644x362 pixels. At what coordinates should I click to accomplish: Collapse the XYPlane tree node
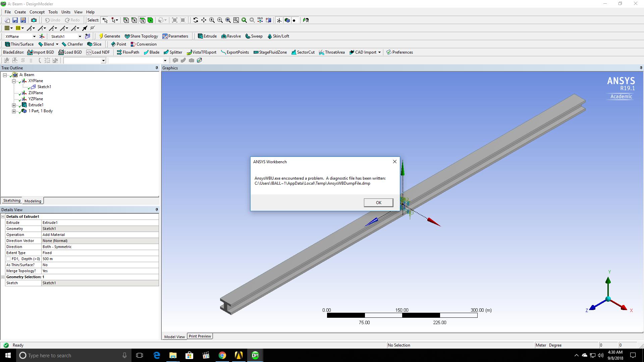[14, 81]
